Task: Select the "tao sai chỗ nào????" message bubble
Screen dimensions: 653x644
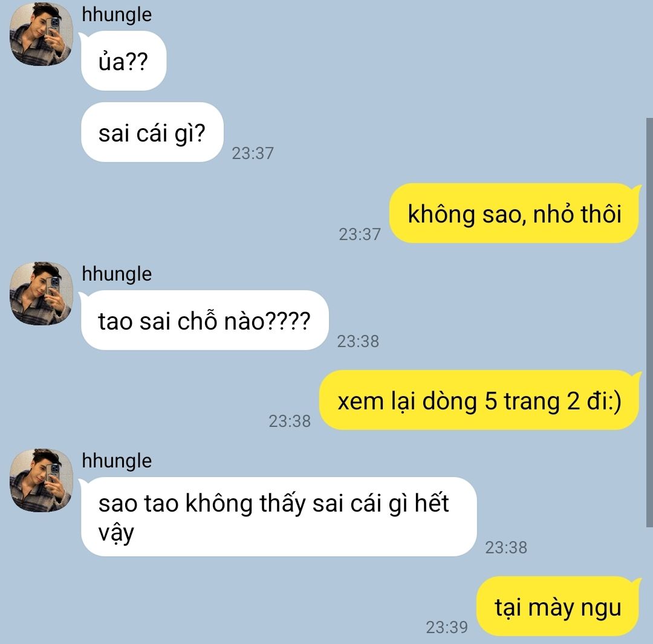Action: click(204, 320)
